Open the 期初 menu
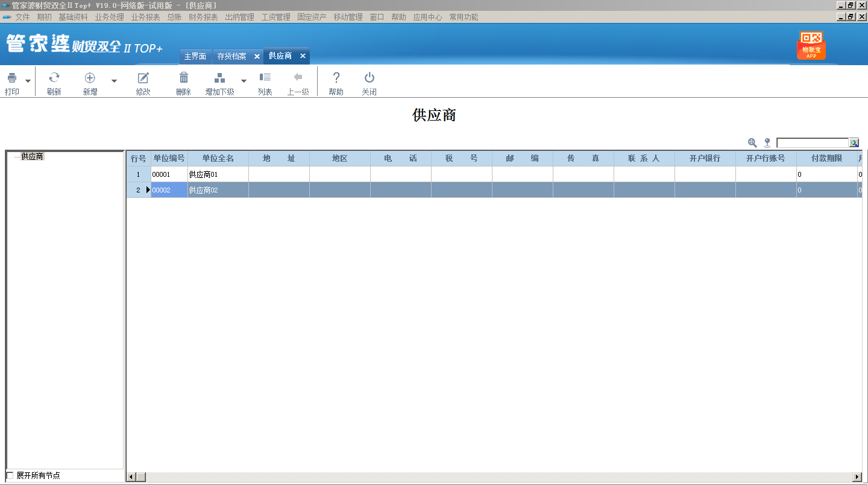Viewport: 868px width, 485px height. pyautogui.click(x=44, y=17)
